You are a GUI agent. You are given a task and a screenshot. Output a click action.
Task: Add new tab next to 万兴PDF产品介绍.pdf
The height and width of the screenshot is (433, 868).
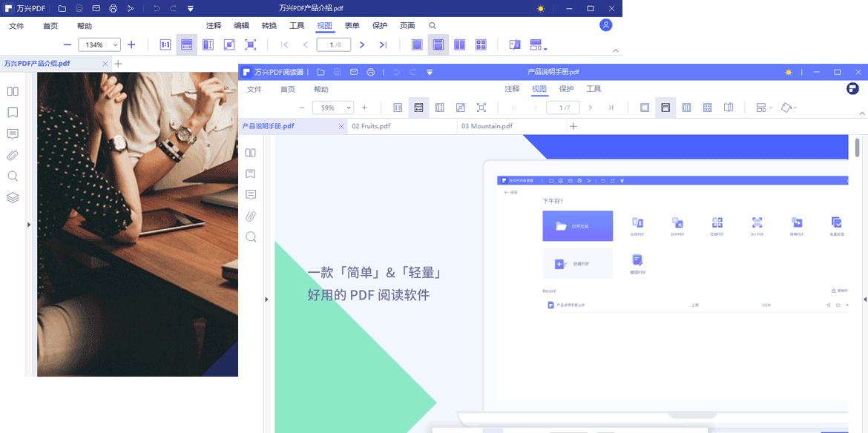(118, 64)
